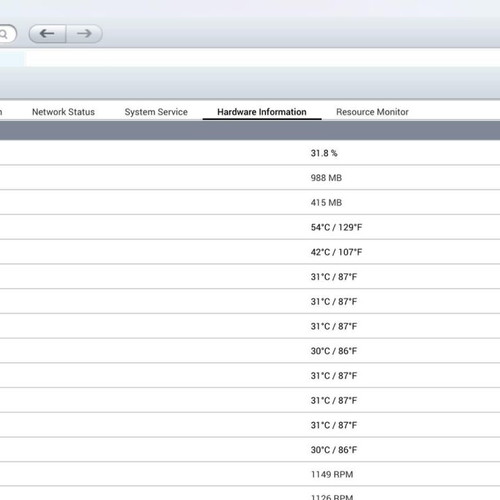Click the search input field
500x500 pixels.
pyautogui.click(x=8, y=34)
